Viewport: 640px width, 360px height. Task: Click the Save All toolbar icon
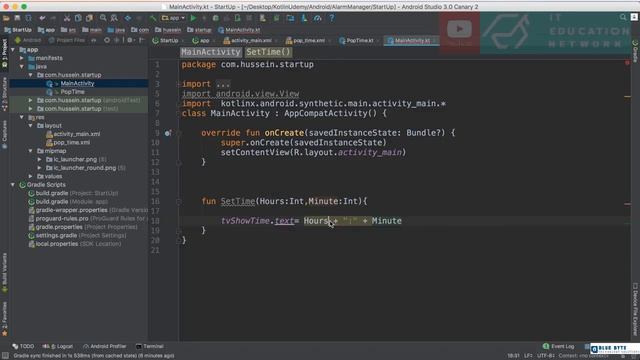17,18
